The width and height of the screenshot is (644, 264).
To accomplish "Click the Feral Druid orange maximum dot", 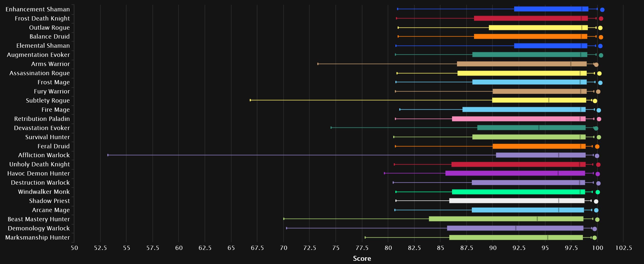I will pos(597,147).
